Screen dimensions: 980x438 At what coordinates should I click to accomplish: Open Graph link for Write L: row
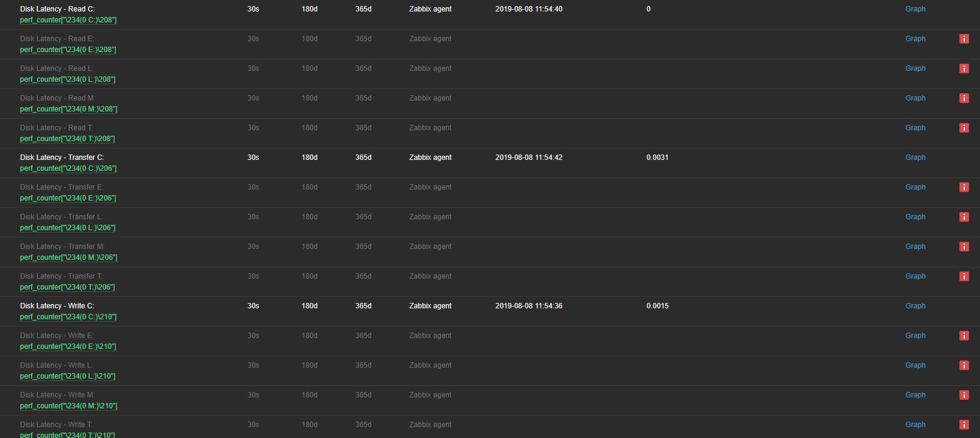(x=915, y=365)
